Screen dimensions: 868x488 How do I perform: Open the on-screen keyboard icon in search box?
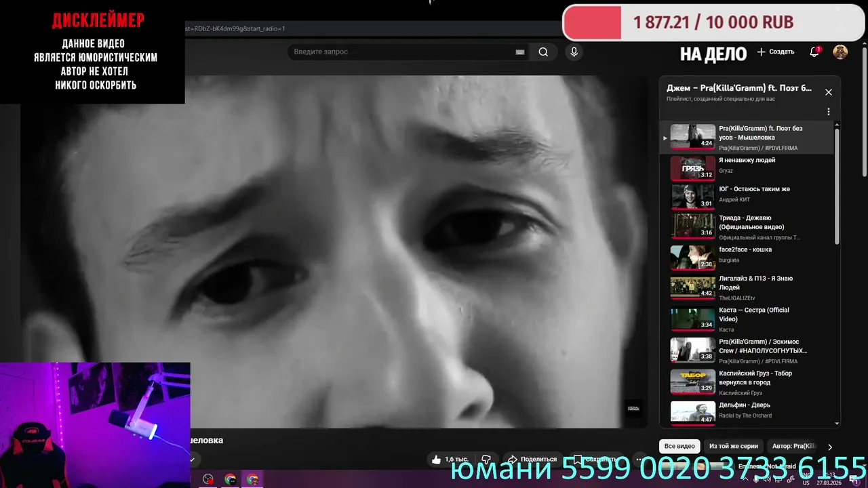[x=520, y=52]
